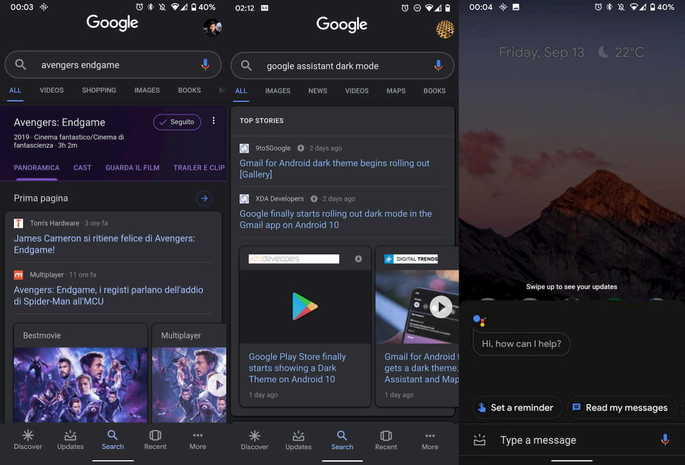
Task: Play the Multiplayer Avengers video thumbnail
Action: [x=217, y=385]
